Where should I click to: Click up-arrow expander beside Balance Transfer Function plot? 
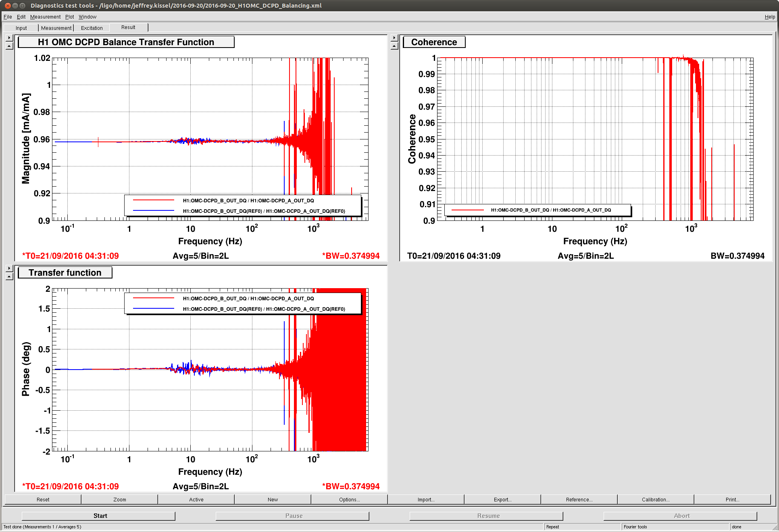(x=9, y=46)
